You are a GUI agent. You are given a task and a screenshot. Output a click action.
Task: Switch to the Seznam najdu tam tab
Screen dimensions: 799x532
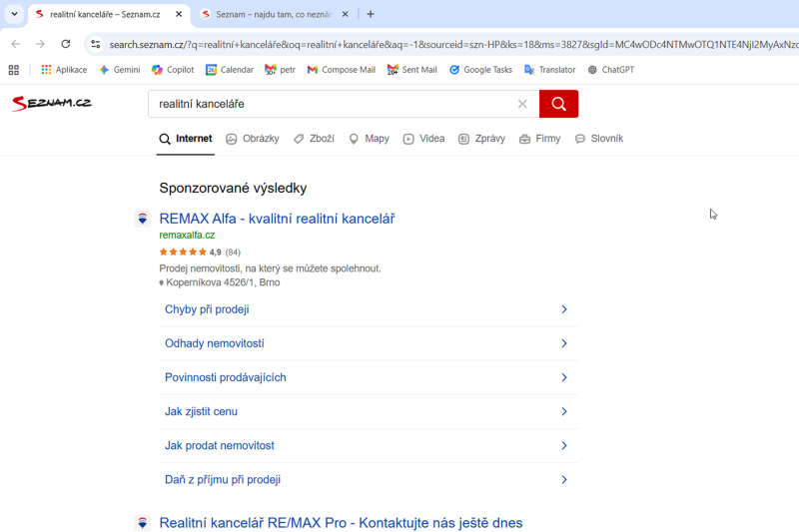[x=274, y=14]
